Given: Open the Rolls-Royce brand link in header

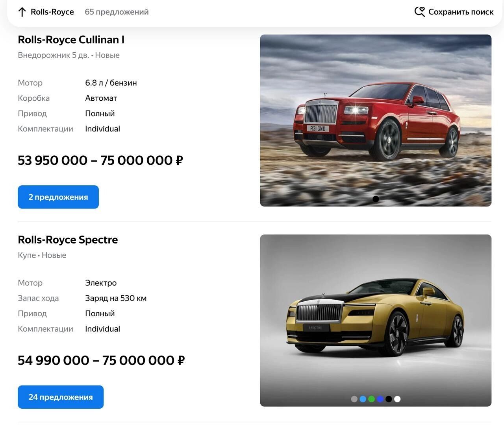Looking at the screenshot, I should (x=52, y=12).
